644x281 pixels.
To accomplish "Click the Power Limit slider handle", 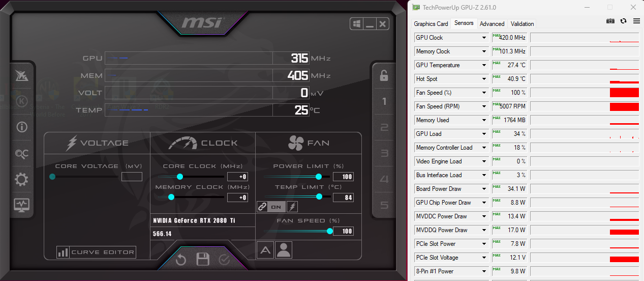I will pyautogui.click(x=319, y=177).
